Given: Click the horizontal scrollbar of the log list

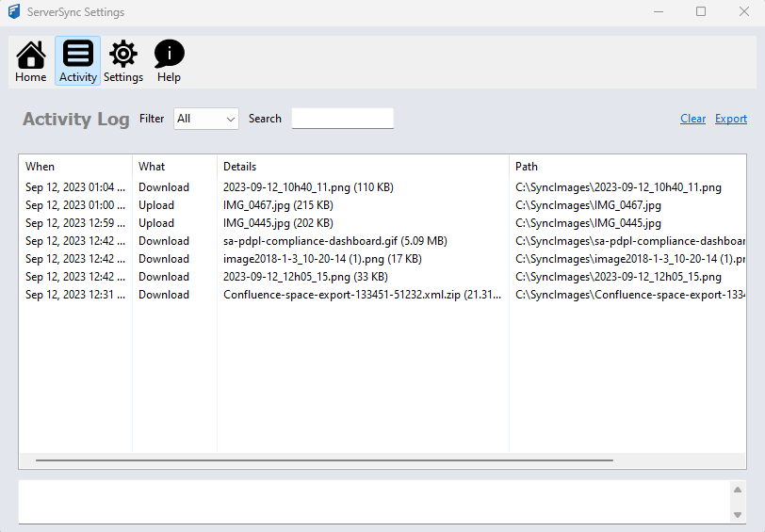Looking at the screenshot, I should pos(324,460).
